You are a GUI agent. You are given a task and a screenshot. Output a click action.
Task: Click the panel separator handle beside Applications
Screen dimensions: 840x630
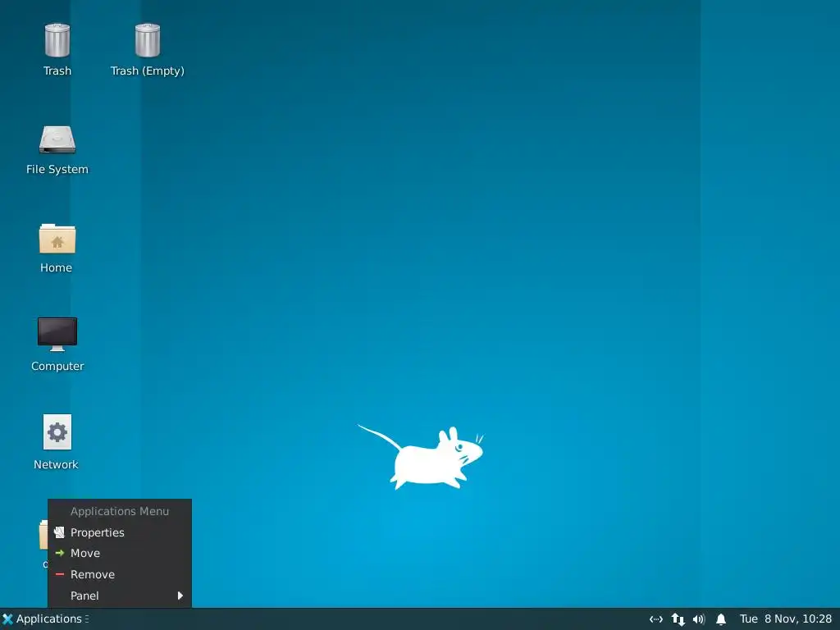pyautogui.click(x=87, y=619)
